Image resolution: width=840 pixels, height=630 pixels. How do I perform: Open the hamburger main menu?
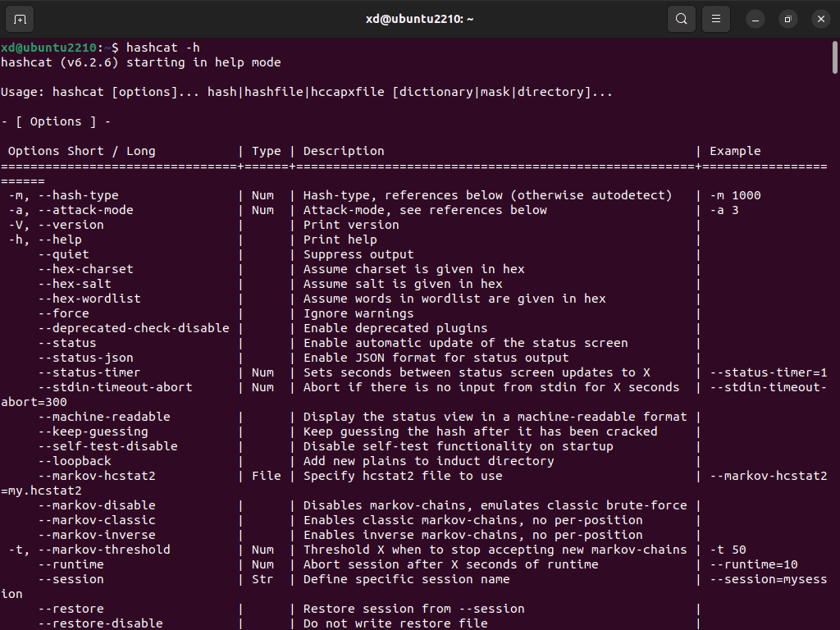click(715, 20)
